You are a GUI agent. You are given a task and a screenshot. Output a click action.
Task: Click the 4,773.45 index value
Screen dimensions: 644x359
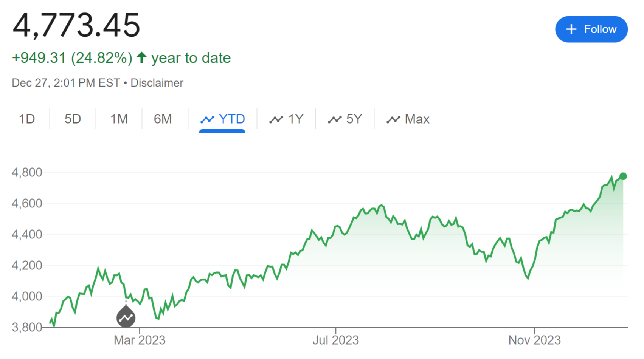76,25
